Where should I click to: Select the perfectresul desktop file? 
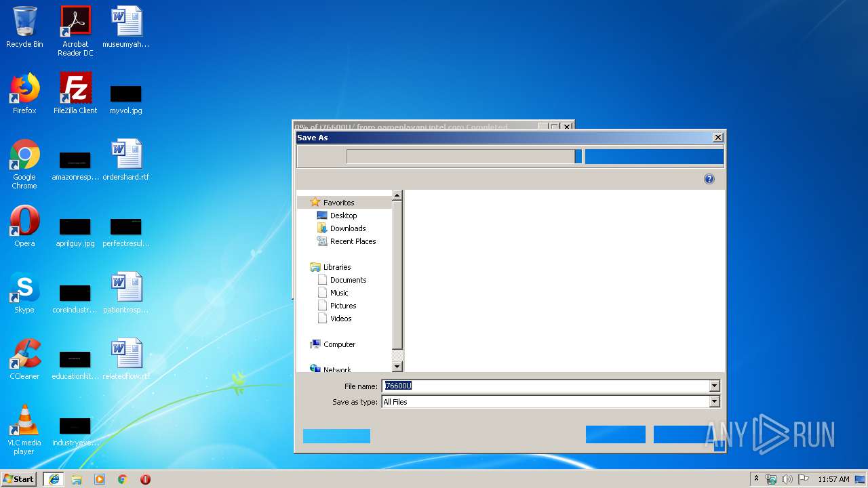[126, 232]
